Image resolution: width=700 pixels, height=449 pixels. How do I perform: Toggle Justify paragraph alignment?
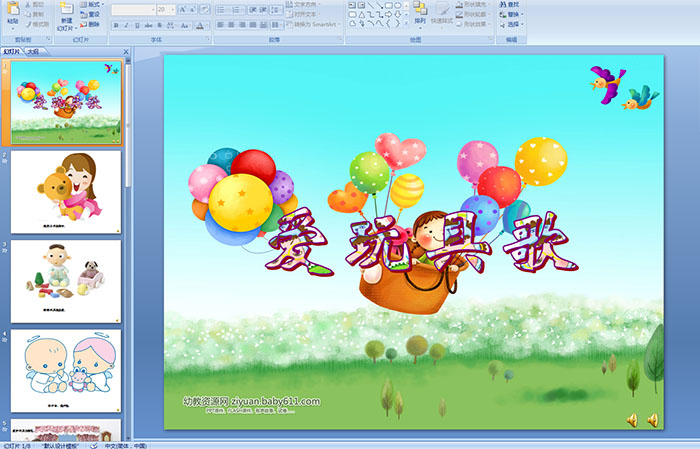pos(253,25)
